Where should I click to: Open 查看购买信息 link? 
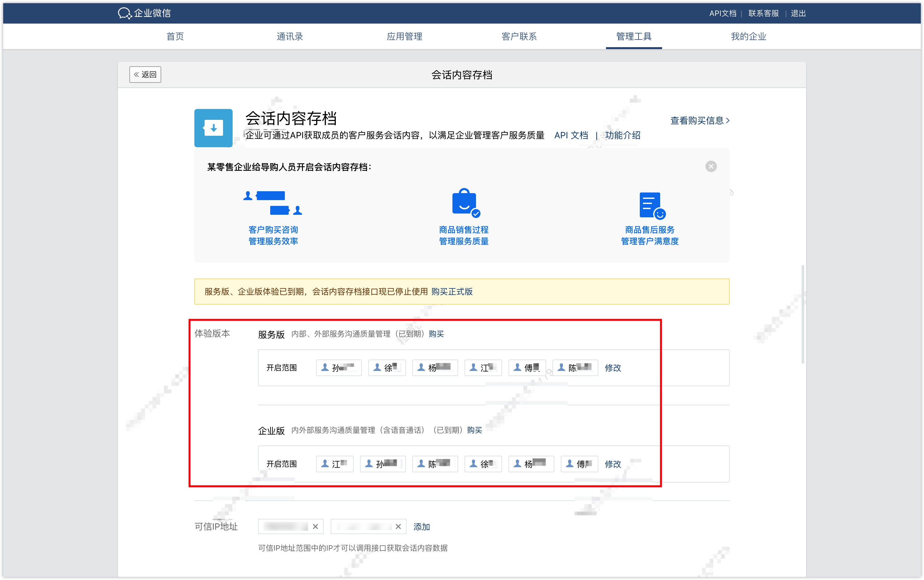pos(700,120)
